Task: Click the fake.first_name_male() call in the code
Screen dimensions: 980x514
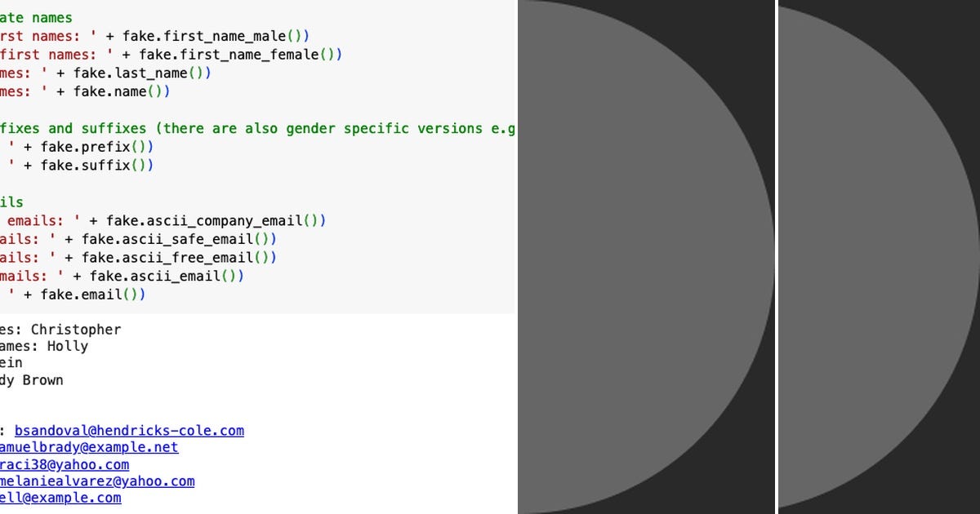Action: [x=216, y=36]
